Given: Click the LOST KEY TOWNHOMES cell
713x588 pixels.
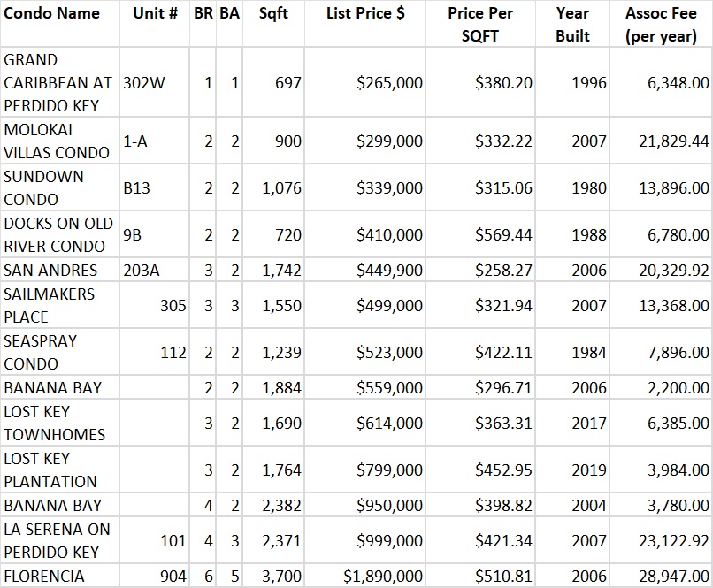Looking at the screenshot, I should pyautogui.click(x=54, y=423).
